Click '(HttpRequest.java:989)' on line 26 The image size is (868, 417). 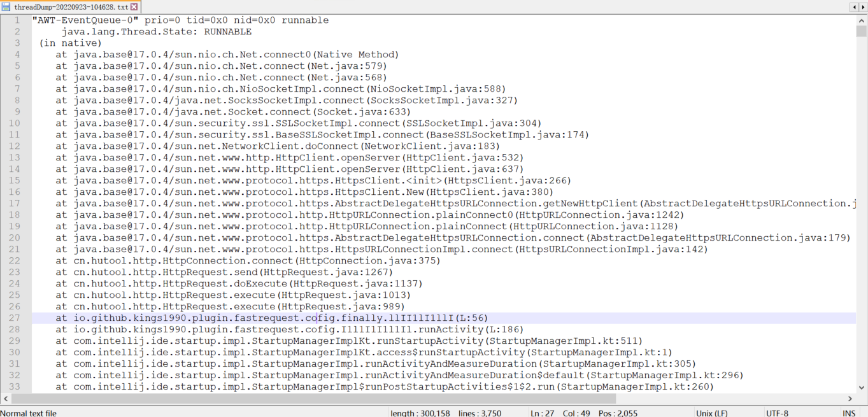(340, 307)
